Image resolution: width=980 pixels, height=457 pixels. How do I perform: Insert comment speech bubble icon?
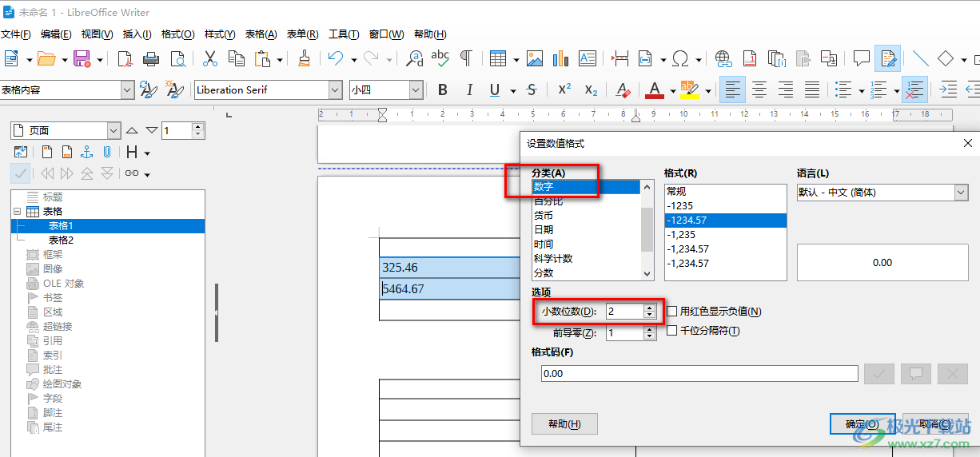coord(862,58)
